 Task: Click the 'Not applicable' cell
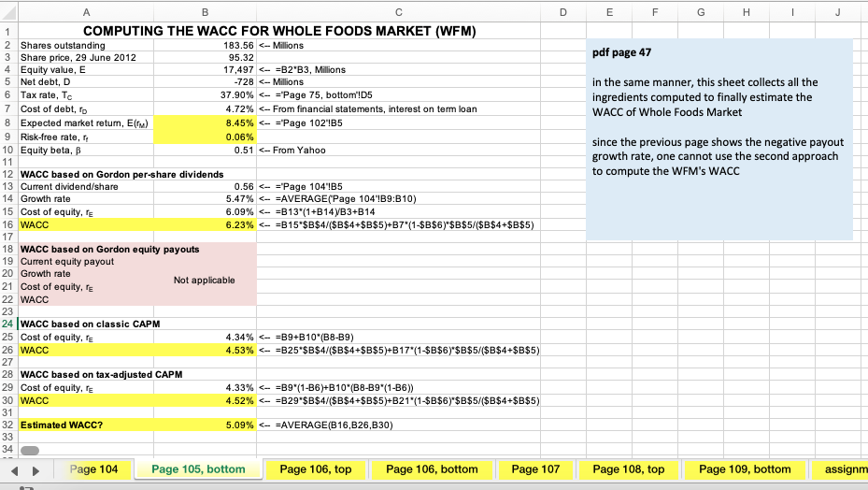(x=205, y=280)
